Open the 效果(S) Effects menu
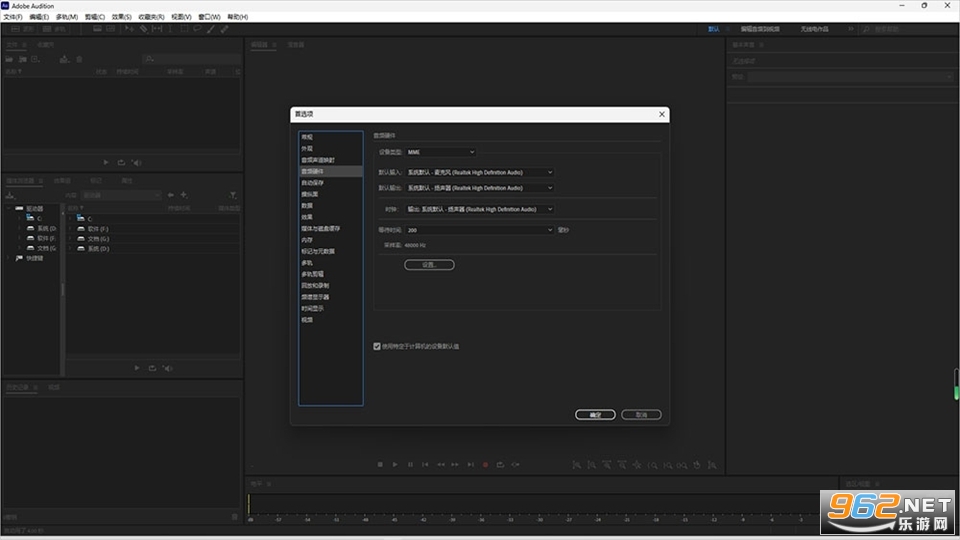The width and height of the screenshot is (960, 540). coord(121,17)
